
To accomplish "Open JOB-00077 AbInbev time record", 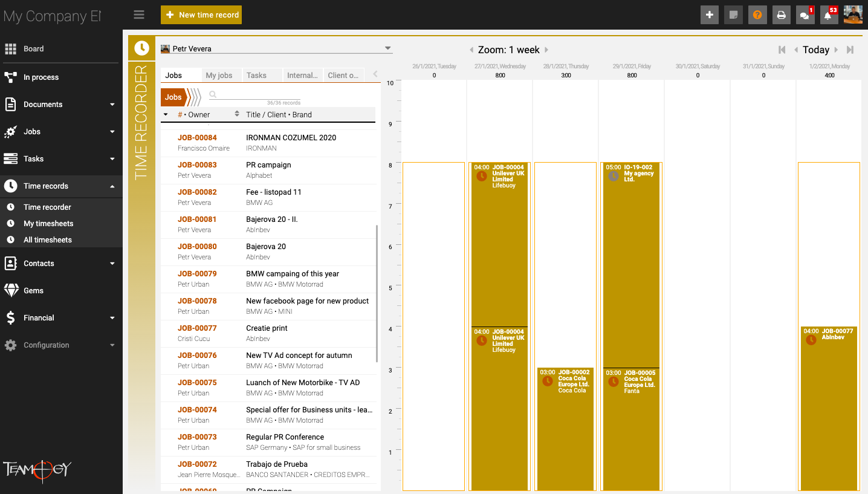I will click(x=829, y=409).
